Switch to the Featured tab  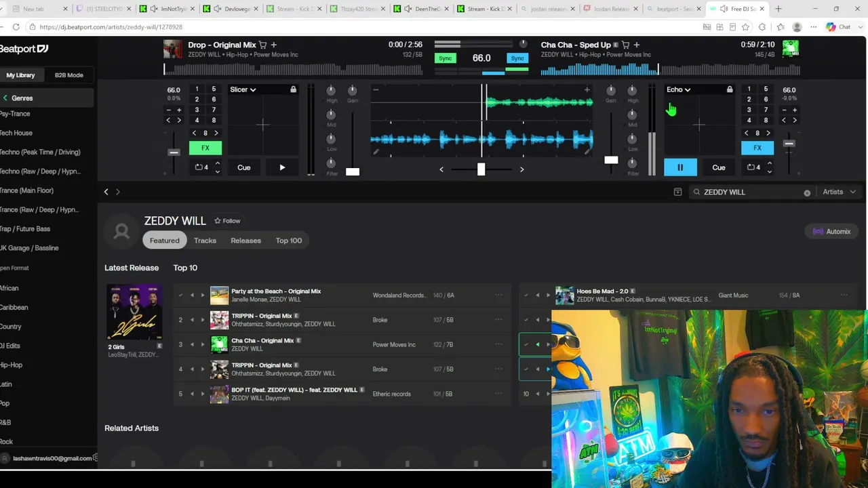[x=165, y=241]
